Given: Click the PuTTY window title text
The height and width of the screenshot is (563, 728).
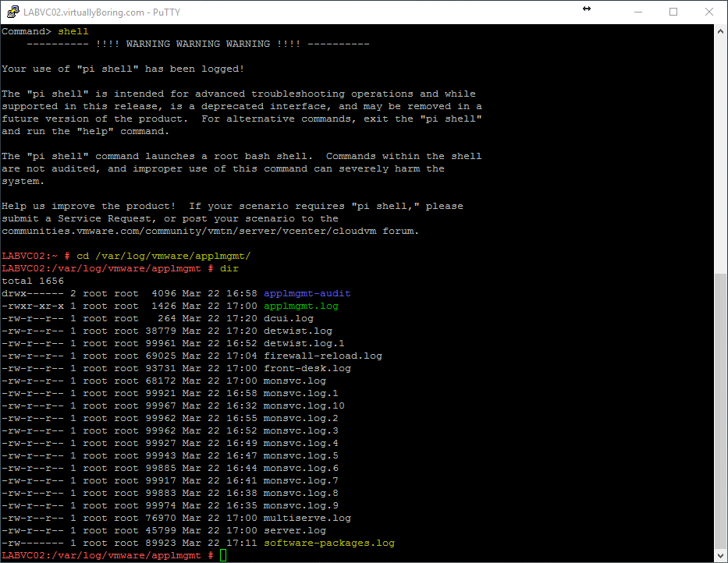Looking at the screenshot, I should coord(101,12).
